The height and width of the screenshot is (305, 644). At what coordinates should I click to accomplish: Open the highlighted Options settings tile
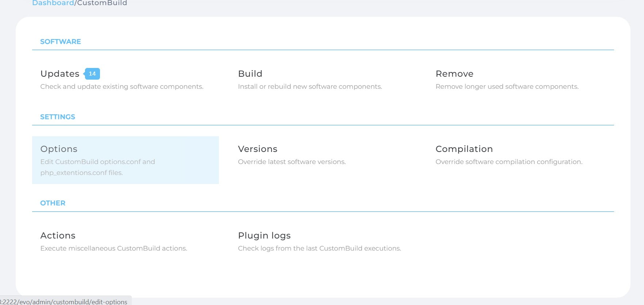pos(125,160)
